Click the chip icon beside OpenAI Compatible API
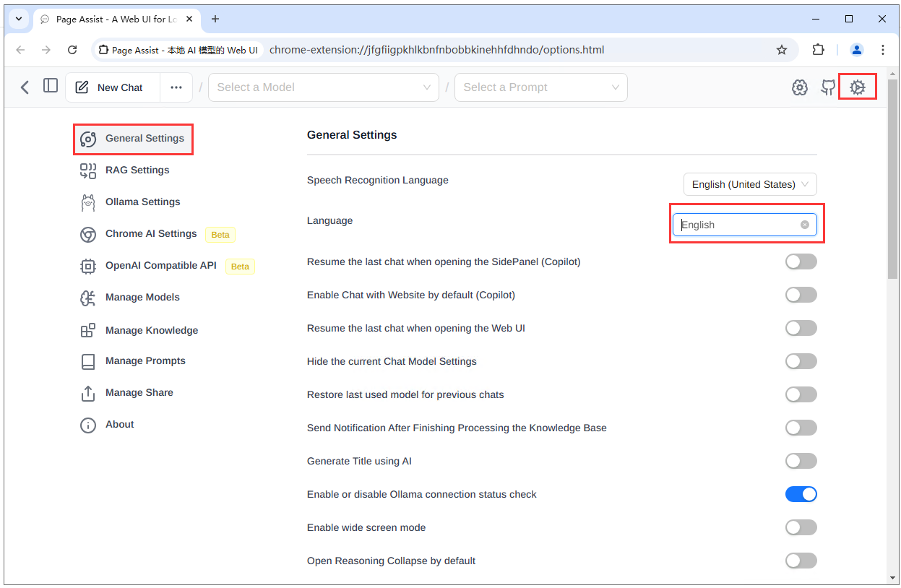 click(88, 267)
